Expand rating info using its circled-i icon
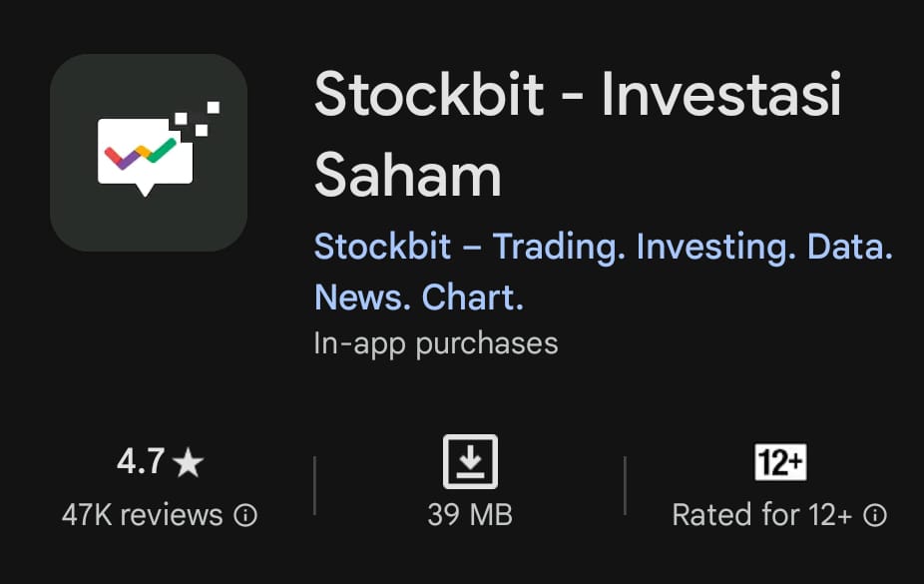This screenshot has width=924, height=584. (x=876, y=516)
